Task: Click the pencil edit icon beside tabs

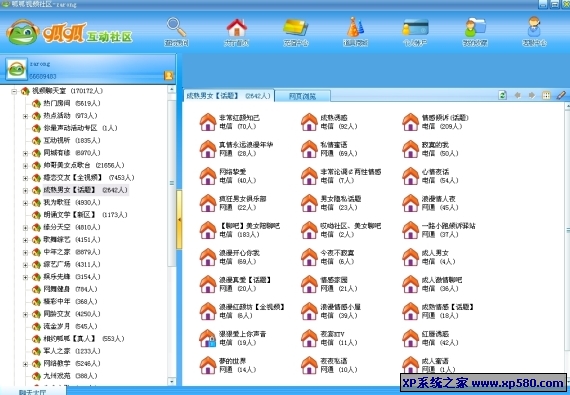Action: pos(561,95)
